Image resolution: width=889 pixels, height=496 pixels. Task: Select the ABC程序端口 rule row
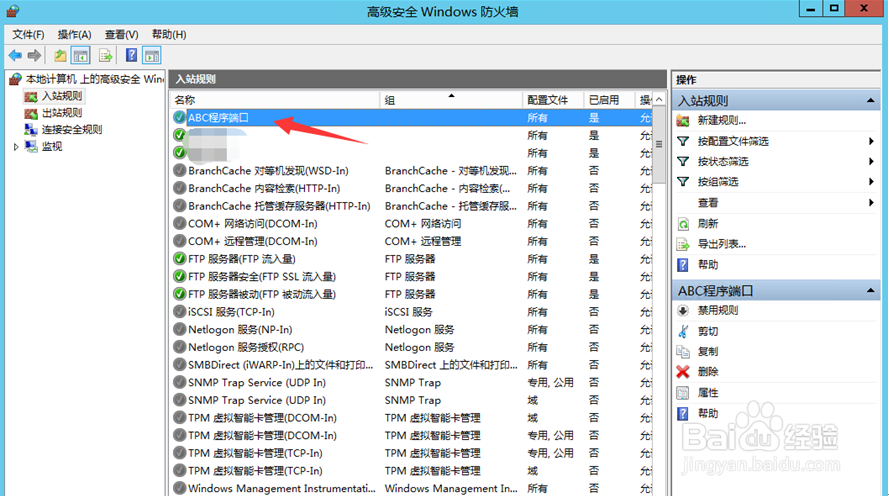coord(412,117)
